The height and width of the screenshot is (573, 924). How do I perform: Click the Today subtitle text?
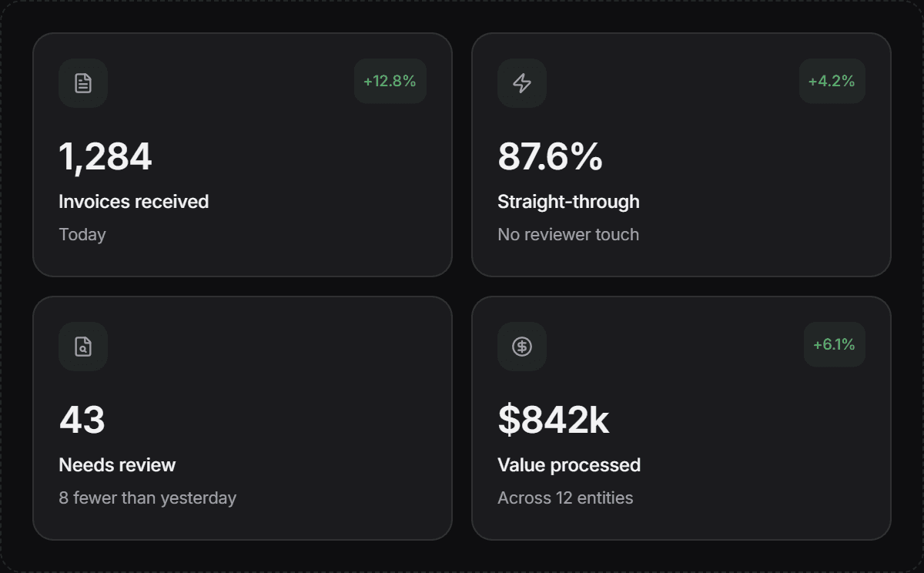coord(82,234)
